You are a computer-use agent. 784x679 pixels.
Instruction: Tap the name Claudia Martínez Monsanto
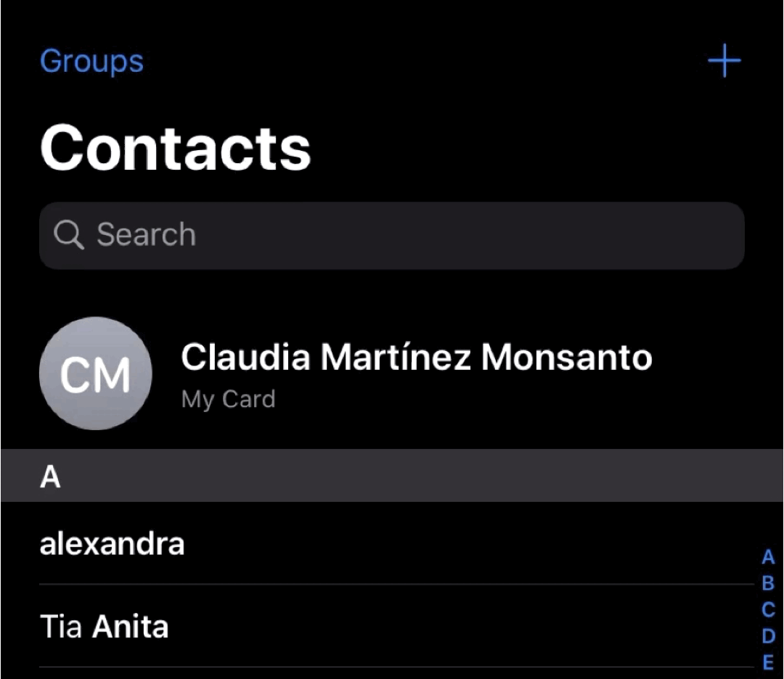[x=417, y=356]
